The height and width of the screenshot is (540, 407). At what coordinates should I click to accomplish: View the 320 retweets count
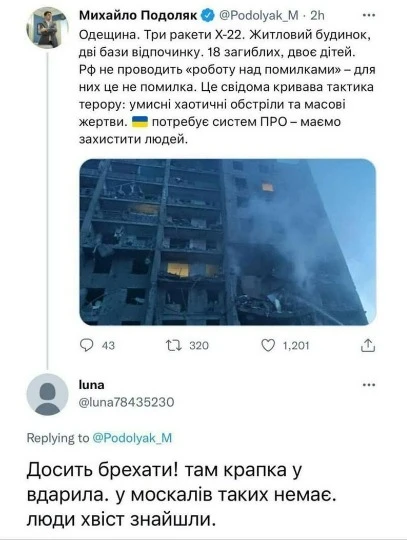click(x=199, y=345)
